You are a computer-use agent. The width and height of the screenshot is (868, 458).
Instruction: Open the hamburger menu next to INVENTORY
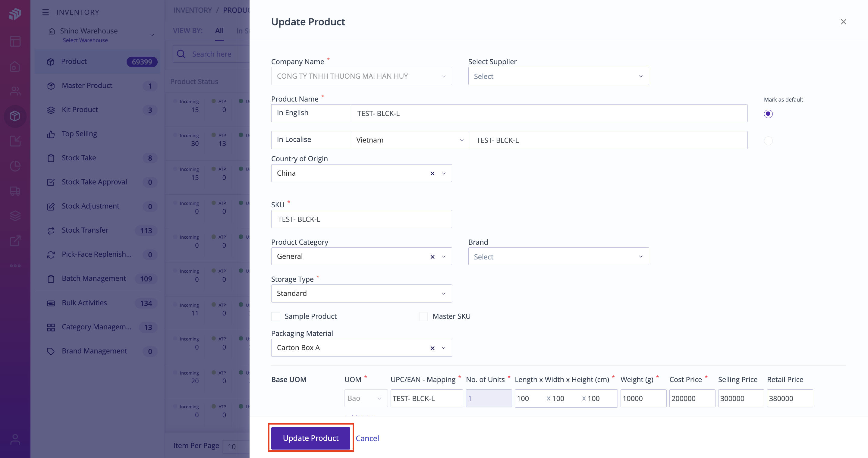click(x=46, y=12)
